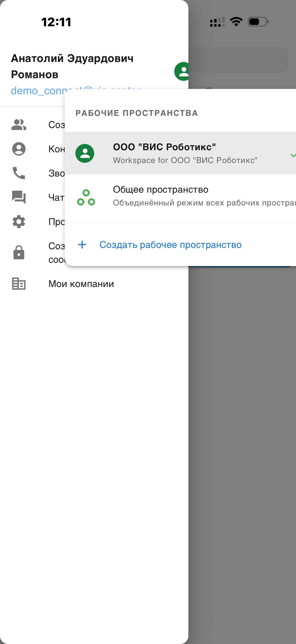This screenshot has height=644, width=296.
Task: Click the green avatar of ВИС Роботикс
Action: click(x=85, y=153)
